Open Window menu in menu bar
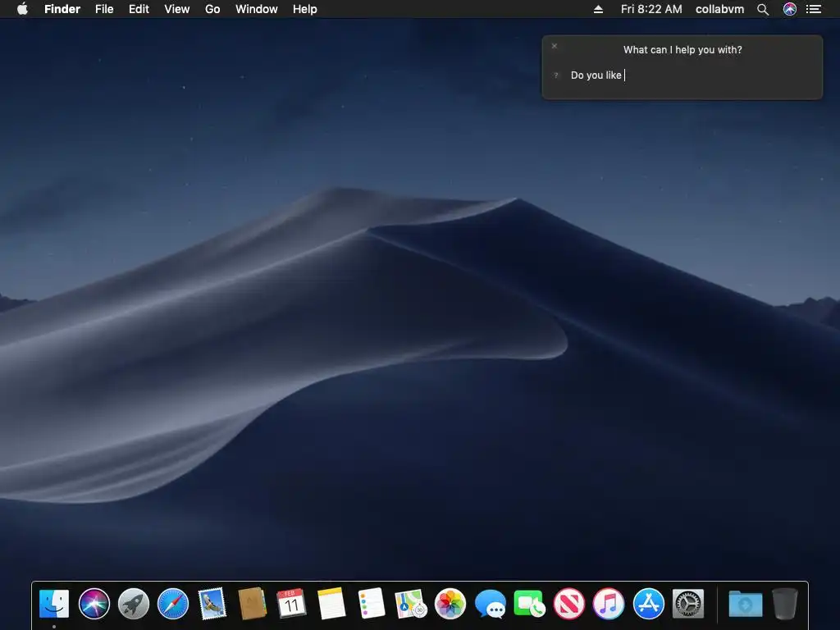This screenshot has width=840, height=630. click(257, 9)
